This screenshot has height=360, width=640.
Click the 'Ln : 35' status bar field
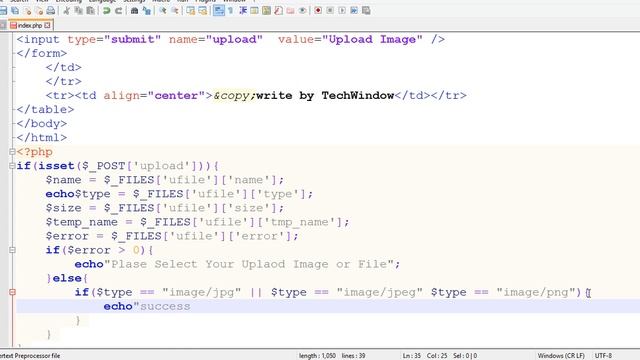(412, 356)
